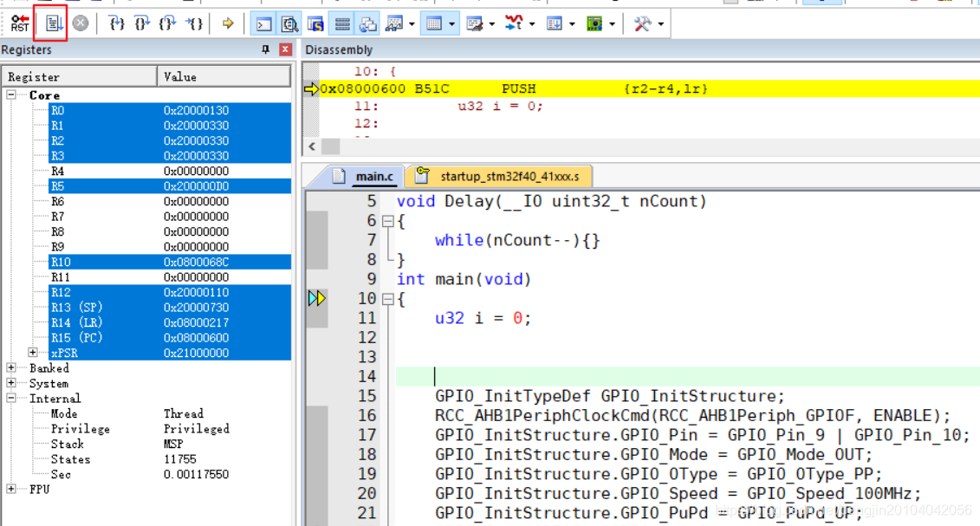The width and height of the screenshot is (980, 526).
Task: Open the Trace Windows icon
Action: [554, 24]
